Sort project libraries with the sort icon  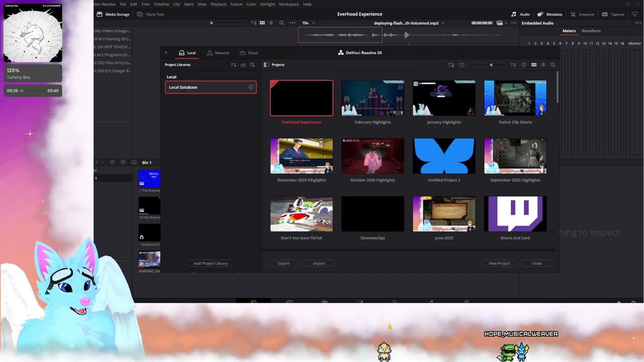(x=233, y=65)
